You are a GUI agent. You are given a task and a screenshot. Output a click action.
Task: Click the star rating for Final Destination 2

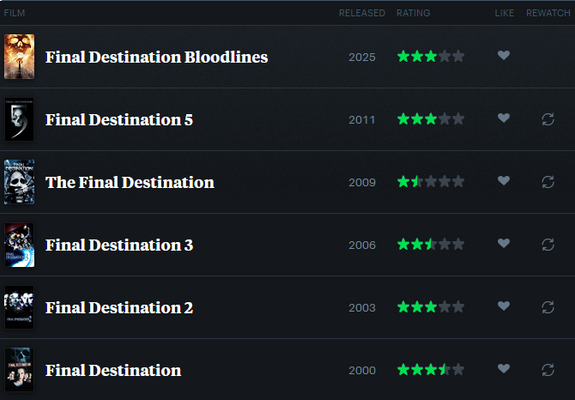coord(431,307)
